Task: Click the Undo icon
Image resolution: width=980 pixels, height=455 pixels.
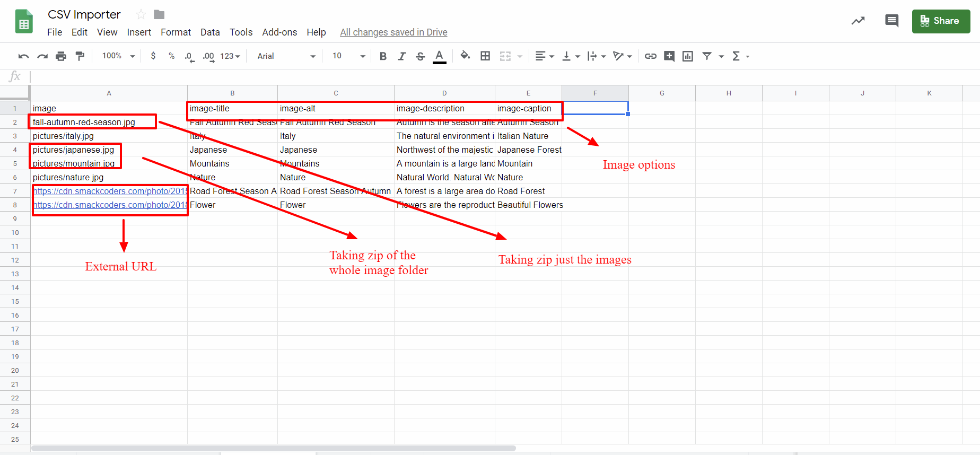Action: 23,56
